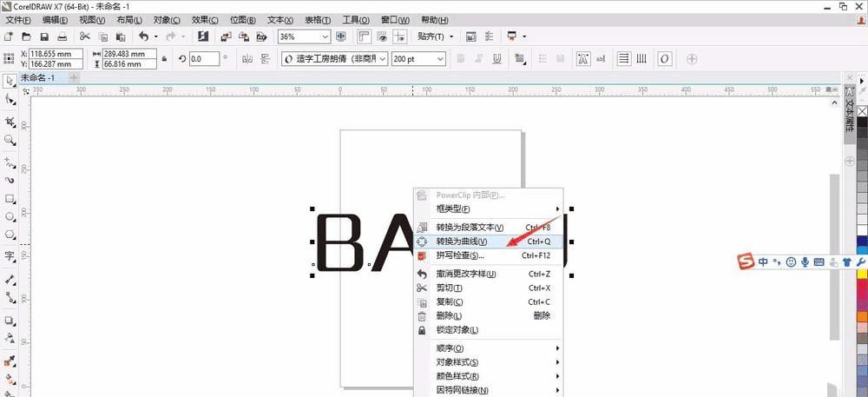
Task: Click the New document icon
Action: click(9, 36)
